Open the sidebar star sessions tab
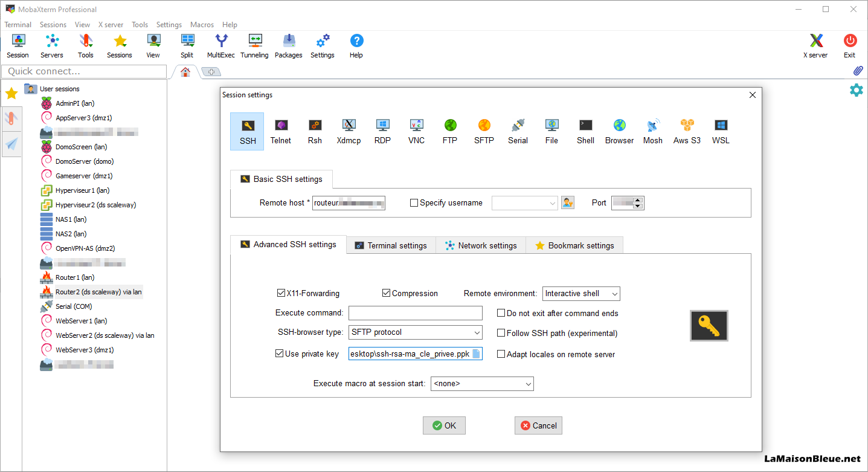 (11, 93)
